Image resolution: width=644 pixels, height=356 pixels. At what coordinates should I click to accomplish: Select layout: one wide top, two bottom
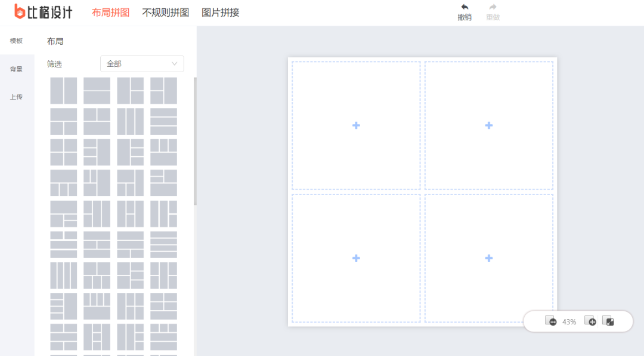(64, 122)
